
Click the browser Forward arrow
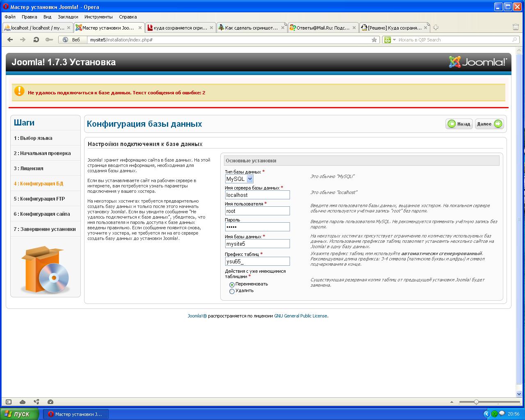click(x=23, y=40)
